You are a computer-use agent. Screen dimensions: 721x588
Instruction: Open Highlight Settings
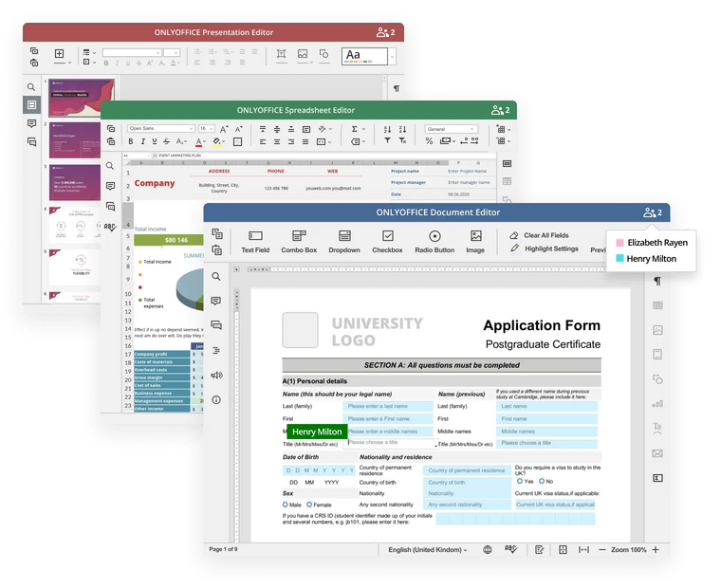click(x=544, y=248)
